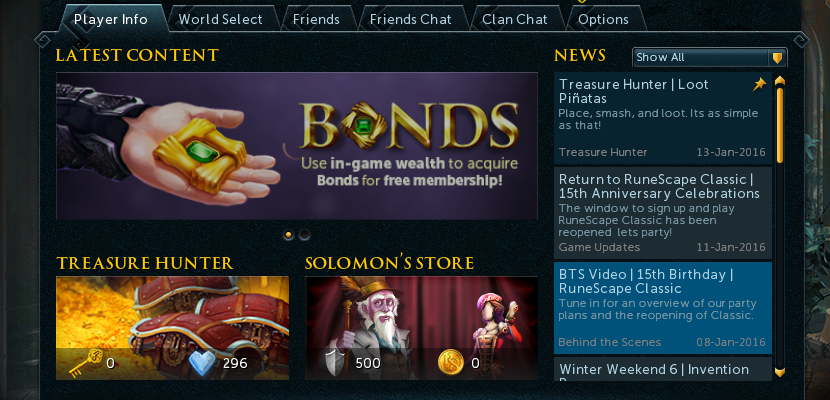Open the Return to RuneScape Classic news article
Image resolution: width=830 pixels, height=400 pixels.
663,212
